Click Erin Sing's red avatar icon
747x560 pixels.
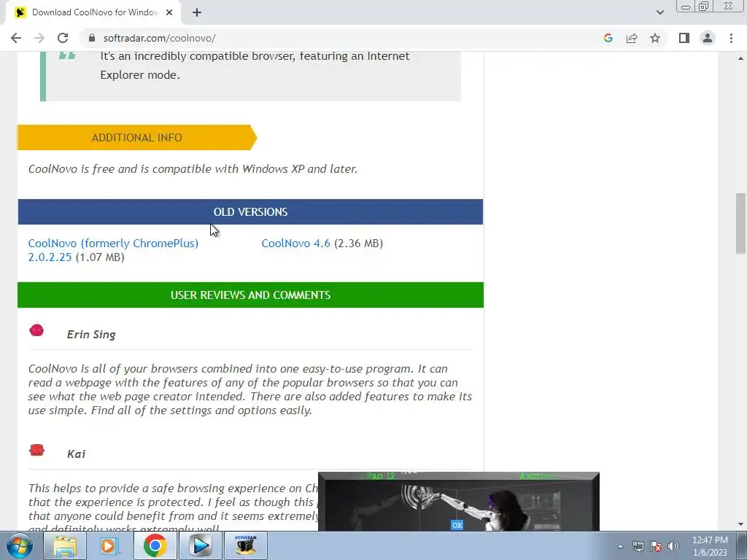click(x=36, y=330)
